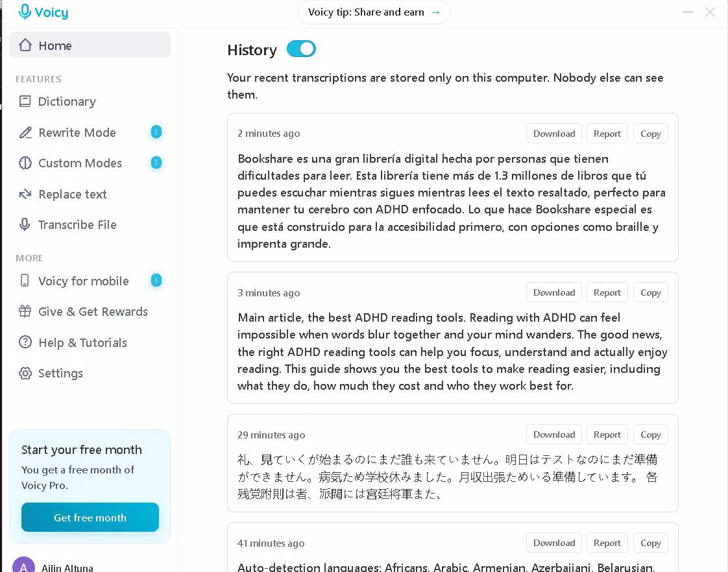Open the Home menu item
Screen dimensions: 728x572
tap(90, 45)
